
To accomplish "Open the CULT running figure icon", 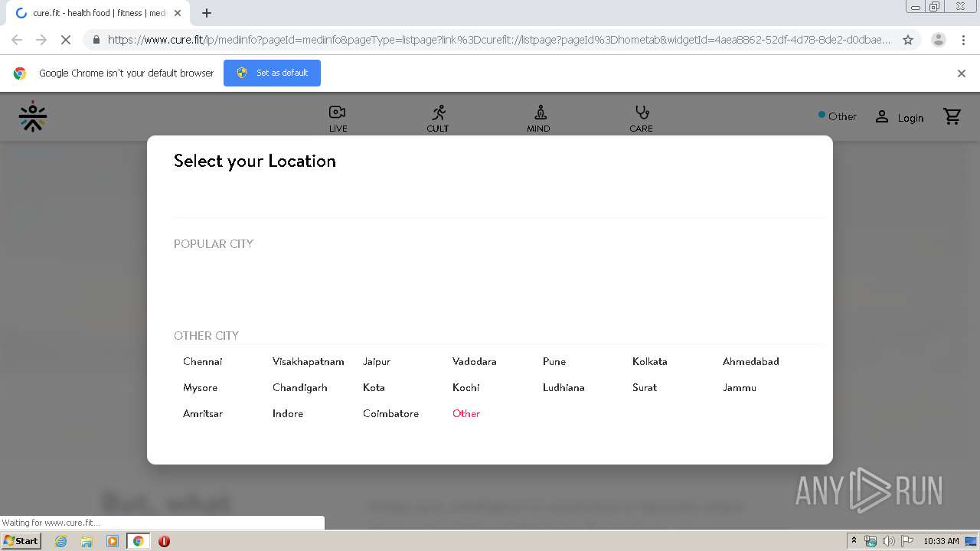I will click(x=438, y=112).
